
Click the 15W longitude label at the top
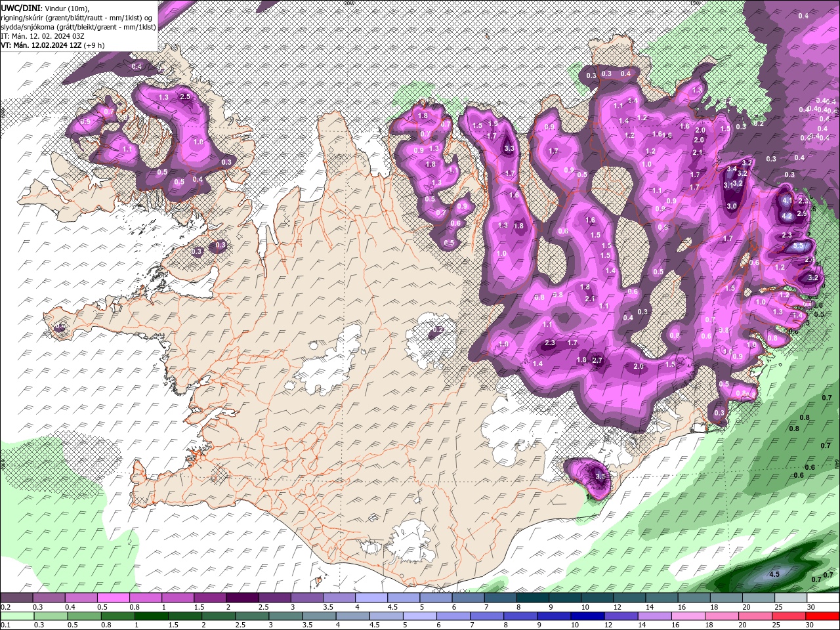pyautogui.click(x=694, y=3)
